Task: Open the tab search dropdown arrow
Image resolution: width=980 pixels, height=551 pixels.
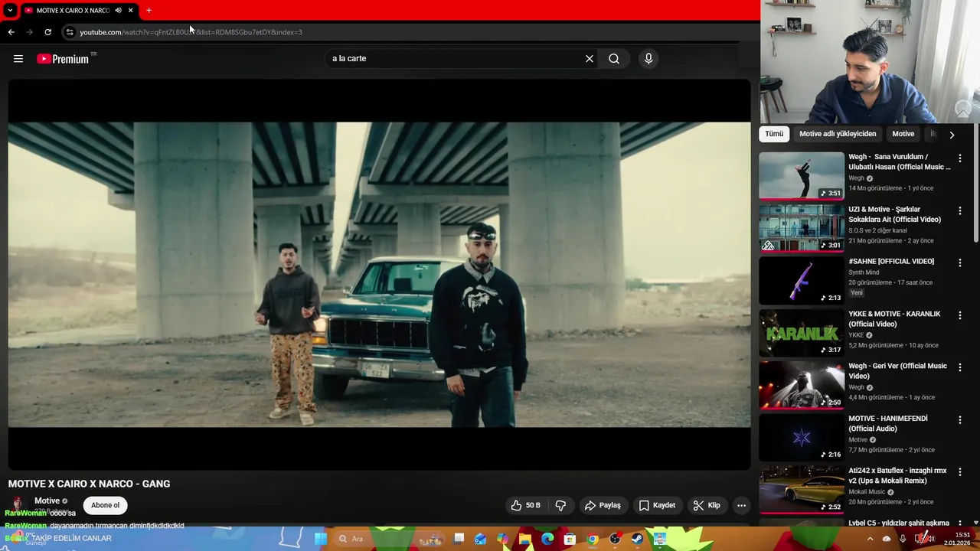Action: 9,11
